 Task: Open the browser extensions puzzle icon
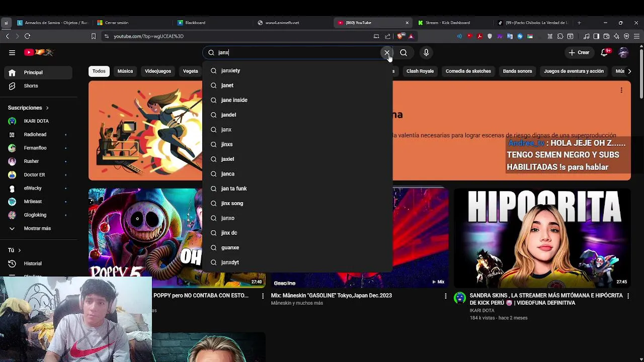(x=560, y=36)
